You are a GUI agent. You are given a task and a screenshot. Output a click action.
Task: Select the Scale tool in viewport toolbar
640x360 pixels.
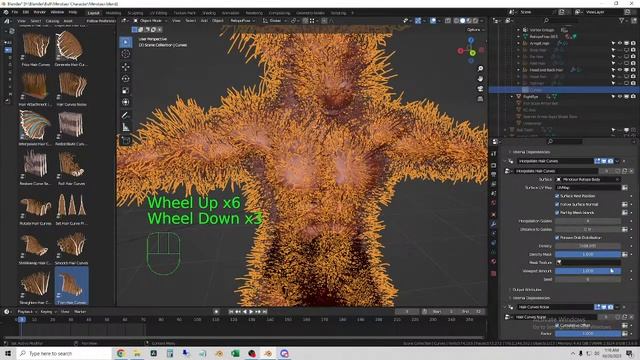tap(126, 90)
